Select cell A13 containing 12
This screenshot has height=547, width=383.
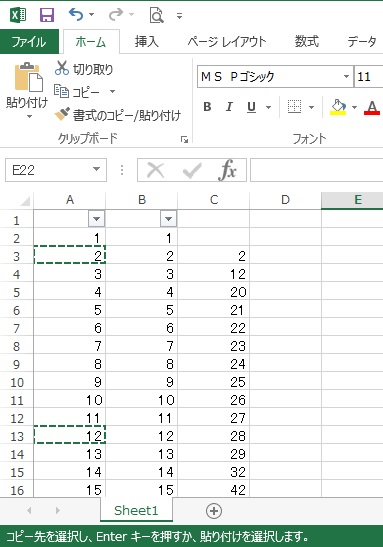tap(70, 435)
